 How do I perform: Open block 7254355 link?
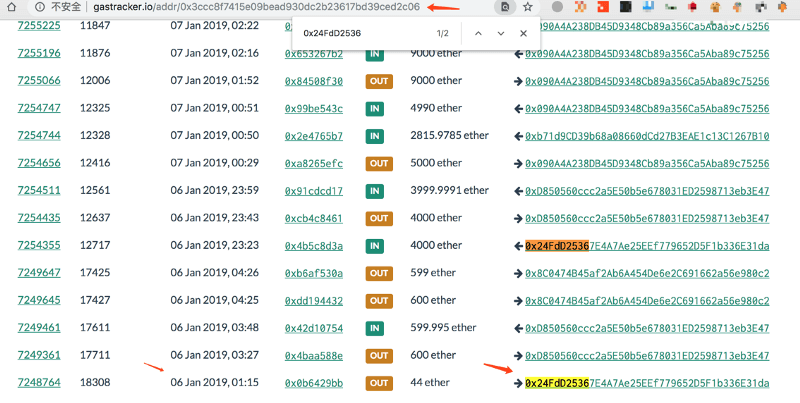39,245
